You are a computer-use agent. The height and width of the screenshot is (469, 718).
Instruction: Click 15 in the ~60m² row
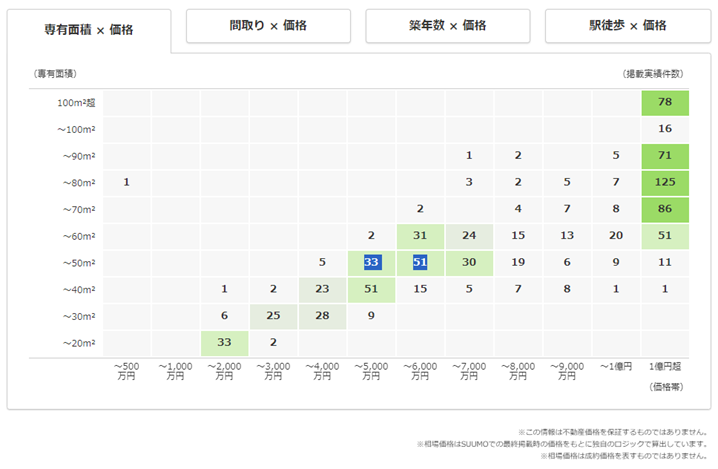tap(518, 236)
